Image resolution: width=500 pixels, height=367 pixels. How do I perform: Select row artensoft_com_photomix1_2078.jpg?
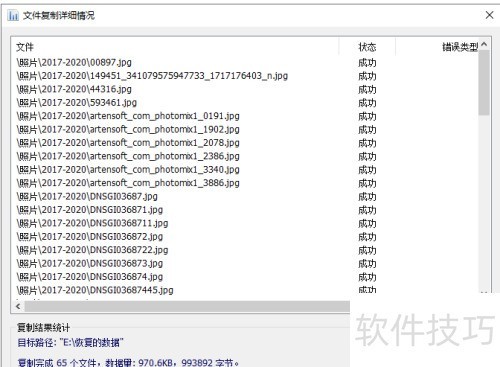click(128, 143)
